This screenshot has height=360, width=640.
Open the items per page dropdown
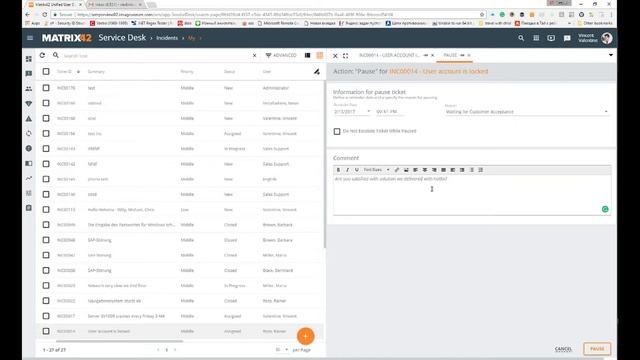click(x=282, y=350)
